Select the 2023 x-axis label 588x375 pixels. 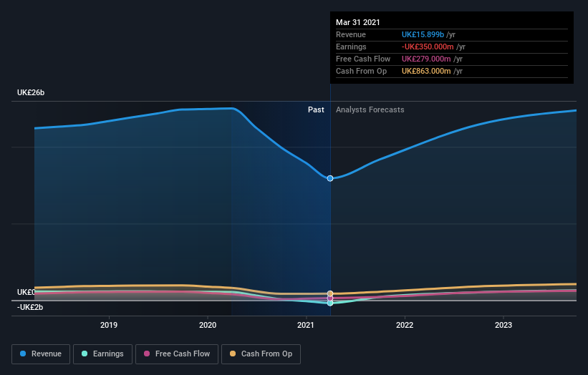503,325
